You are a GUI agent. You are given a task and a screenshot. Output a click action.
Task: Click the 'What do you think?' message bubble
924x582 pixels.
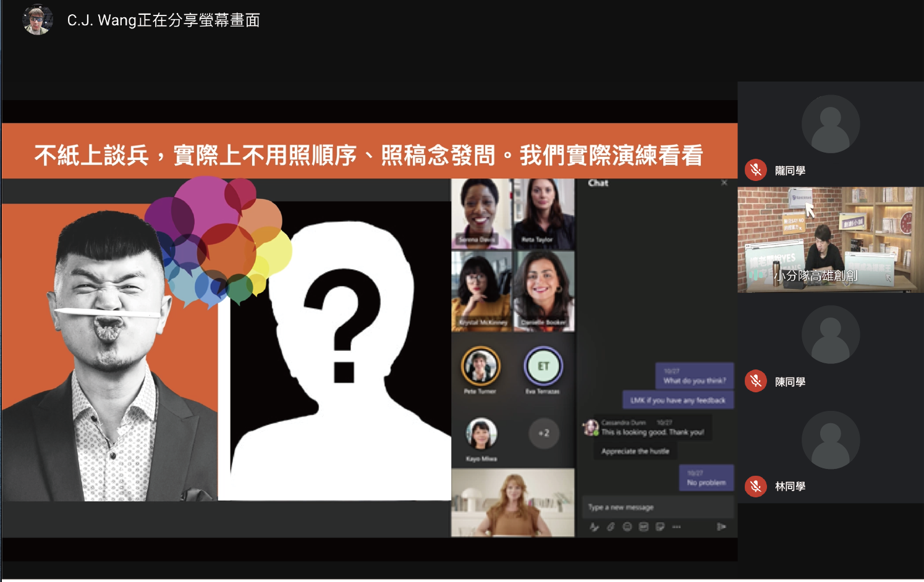(694, 376)
